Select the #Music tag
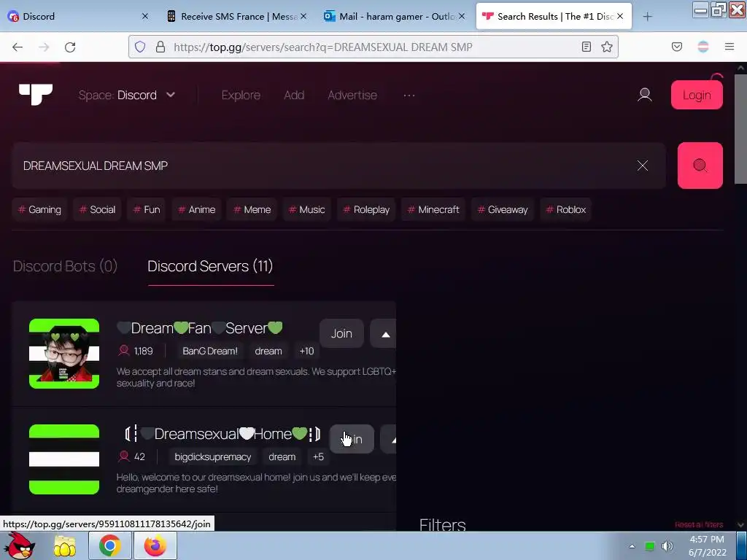Viewport: 747px width, 560px height. tap(307, 209)
